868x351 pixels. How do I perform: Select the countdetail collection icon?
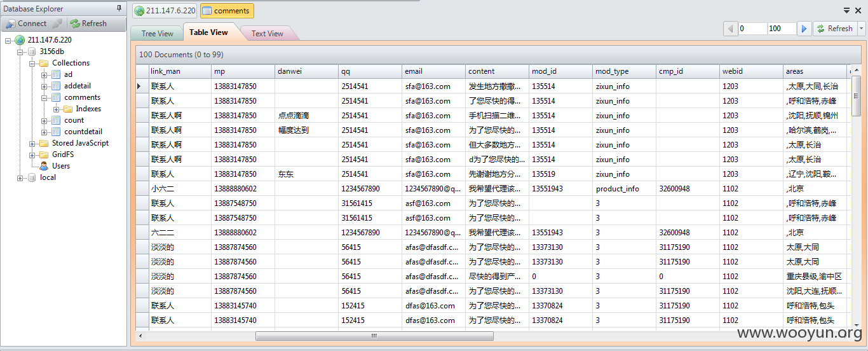tap(56, 132)
